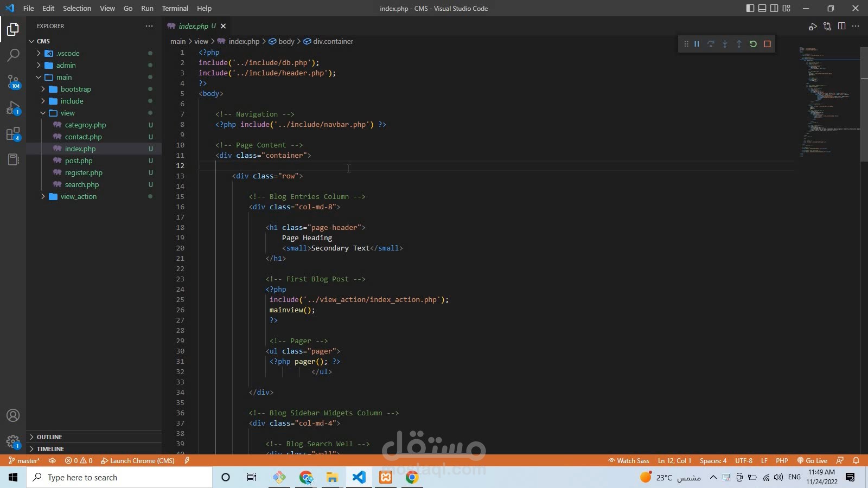Open the Edit menu
Screen dimensions: 868x488
pos(48,8)
